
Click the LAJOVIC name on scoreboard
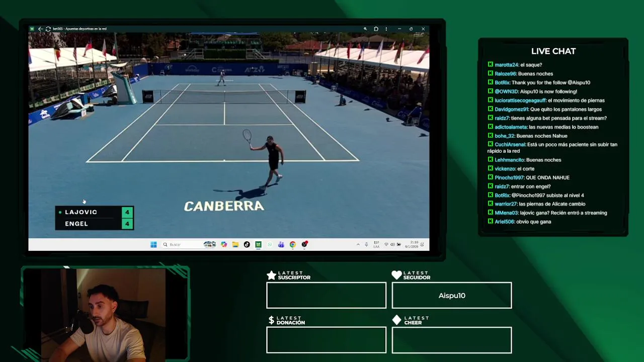point(81,212)
